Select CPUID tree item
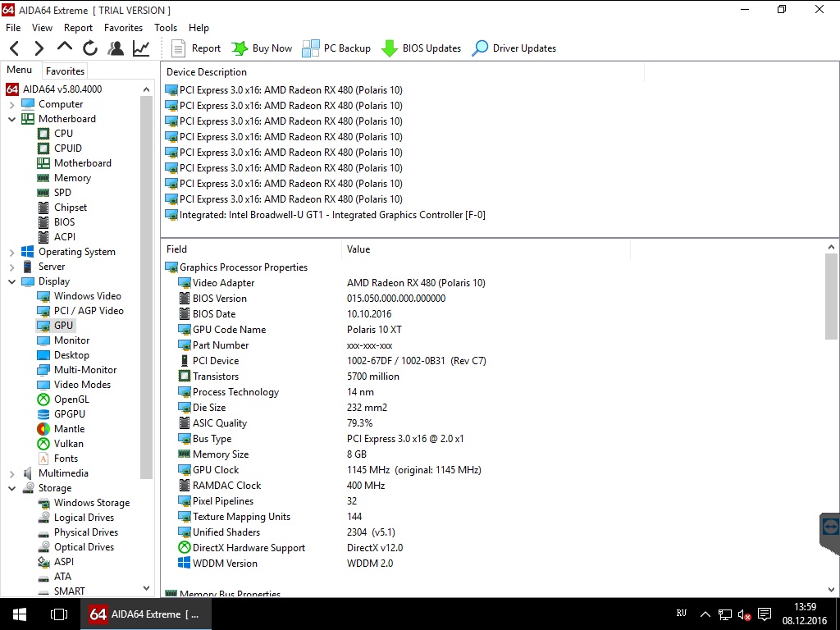The width and height of the screenshot is (840, 630). tap(67, 148)
